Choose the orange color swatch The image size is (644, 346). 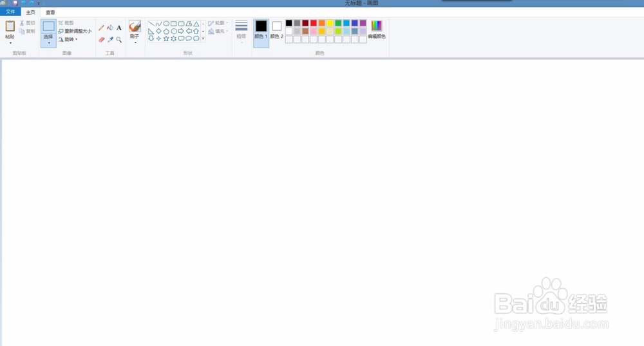[x=321, y=23]
